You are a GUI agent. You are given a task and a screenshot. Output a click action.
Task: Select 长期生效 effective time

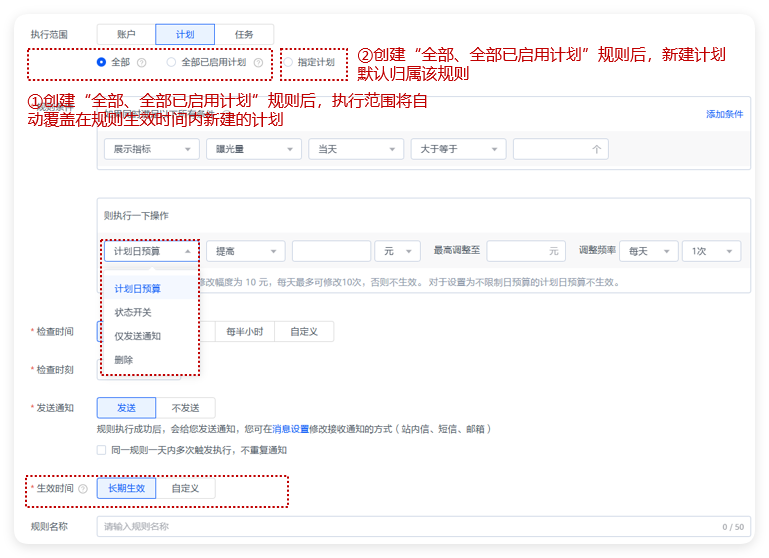(127, 488)
